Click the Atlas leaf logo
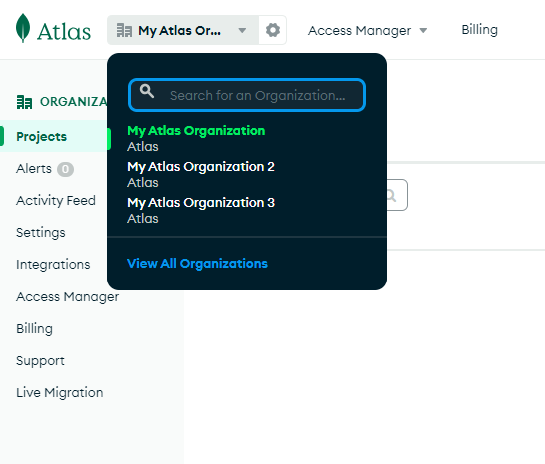The height and width of the screenshot is (464, 545). (x=23, y=28)
